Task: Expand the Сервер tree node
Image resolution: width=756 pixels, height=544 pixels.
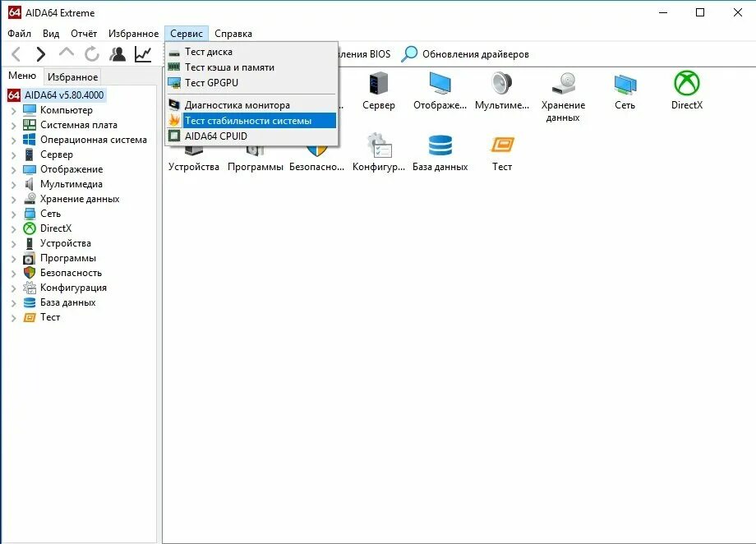Action: tap(13, 155)
